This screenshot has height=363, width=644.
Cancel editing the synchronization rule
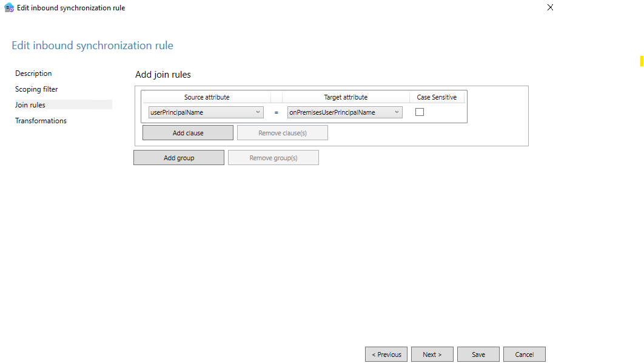[524, 354]
